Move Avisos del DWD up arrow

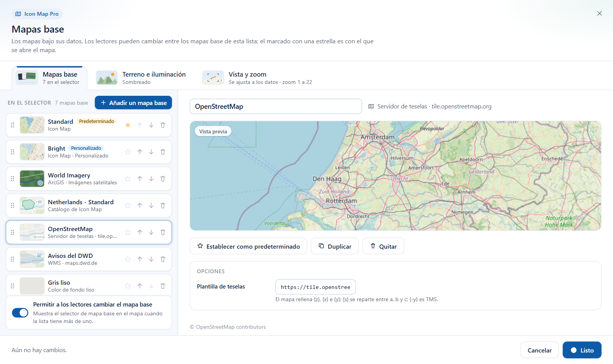point(140,259)
